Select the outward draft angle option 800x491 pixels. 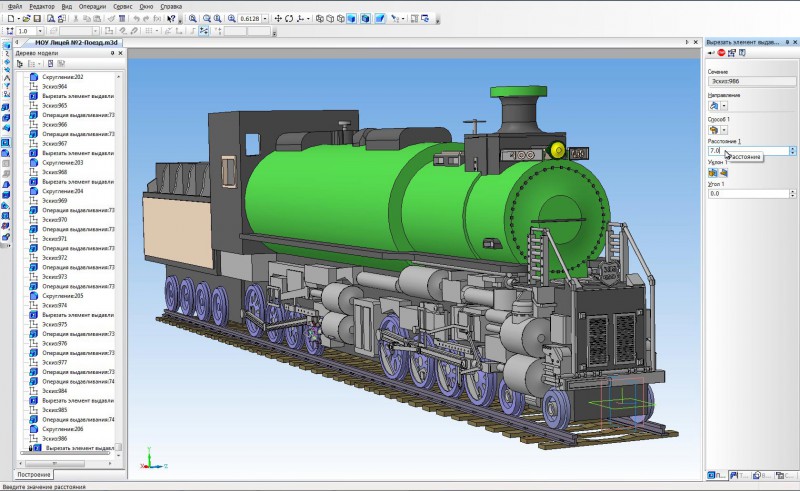(x=723, y=172)
